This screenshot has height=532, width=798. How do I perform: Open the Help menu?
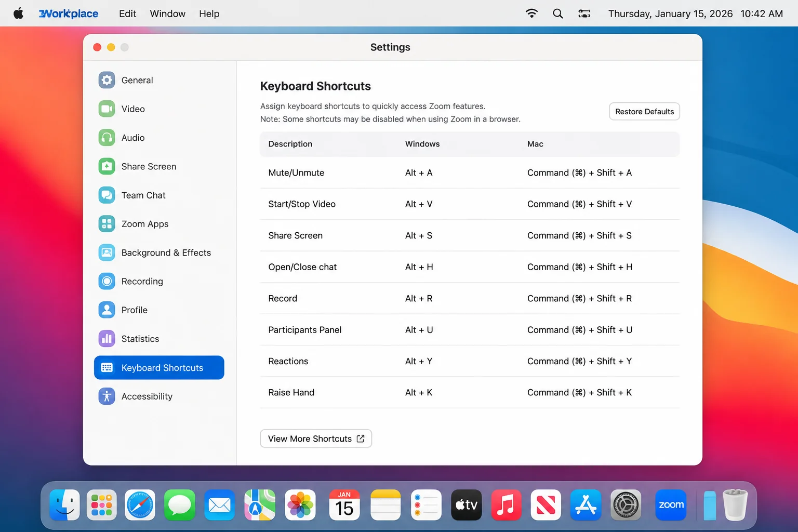tap(209, 14)
